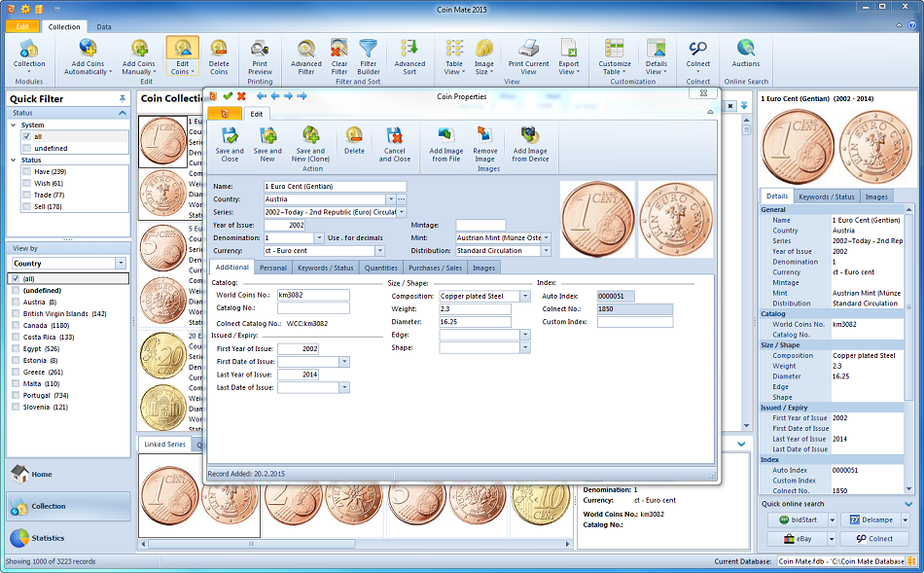The image size is (924, 573).
Task: Open Keywords / Status tab in Coin Properties
Action: click(325, 268)
